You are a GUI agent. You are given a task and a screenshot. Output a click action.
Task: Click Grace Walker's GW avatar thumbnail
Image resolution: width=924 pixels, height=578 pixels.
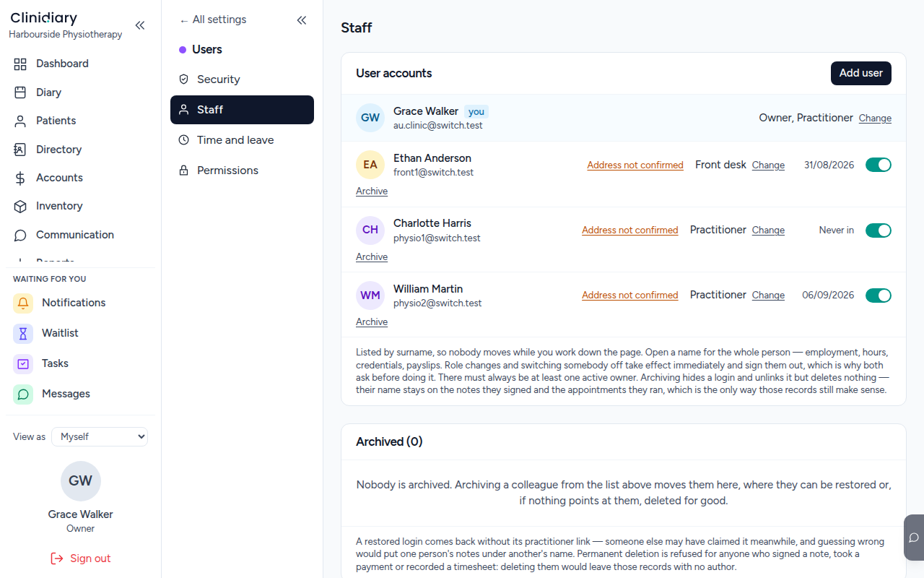point(370,118)
